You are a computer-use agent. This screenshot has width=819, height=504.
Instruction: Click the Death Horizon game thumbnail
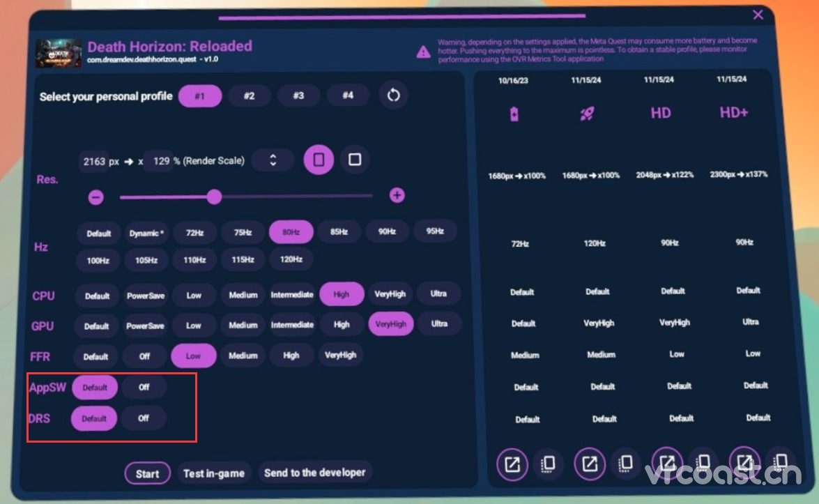tap(58, 53)
